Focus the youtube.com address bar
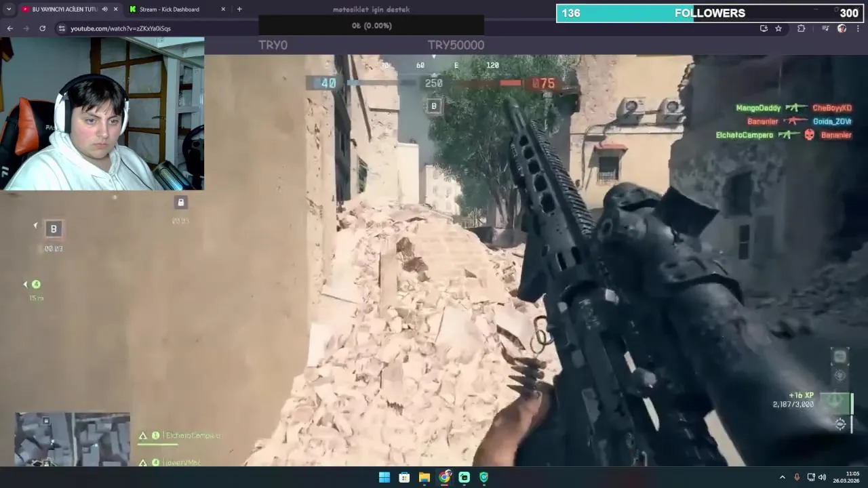The width and height of the screenshot is (868, 488). click(x=407, y=28)
